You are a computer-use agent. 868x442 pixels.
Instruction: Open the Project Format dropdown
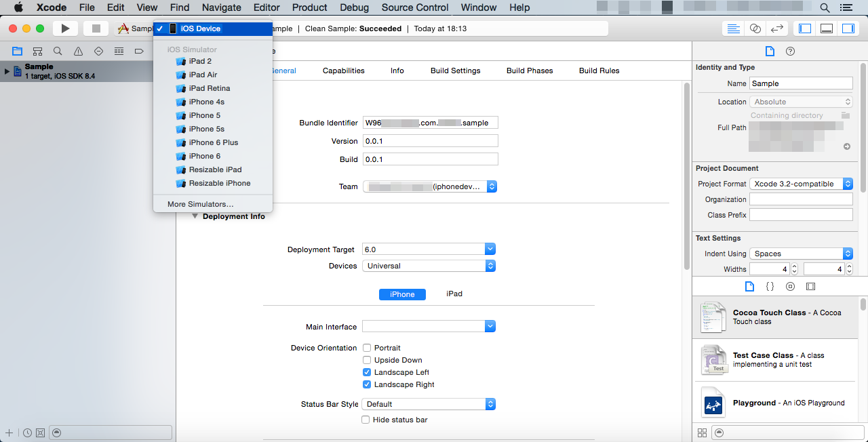801,184
